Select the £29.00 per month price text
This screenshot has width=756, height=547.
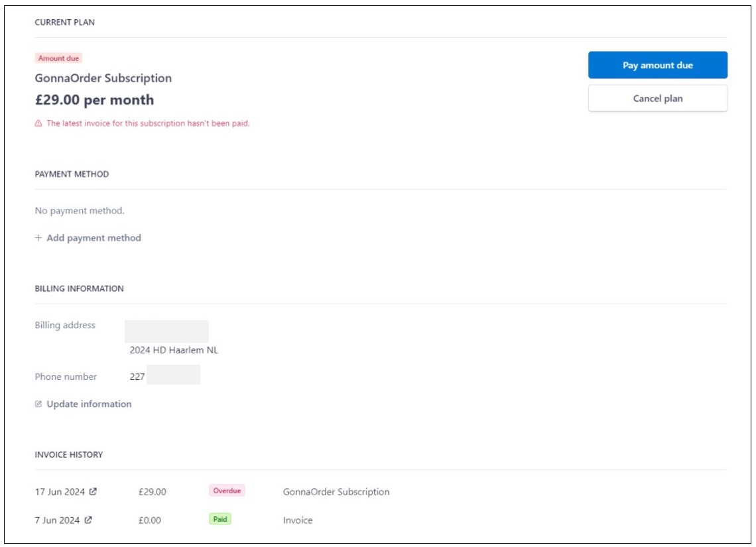(94, 99)
